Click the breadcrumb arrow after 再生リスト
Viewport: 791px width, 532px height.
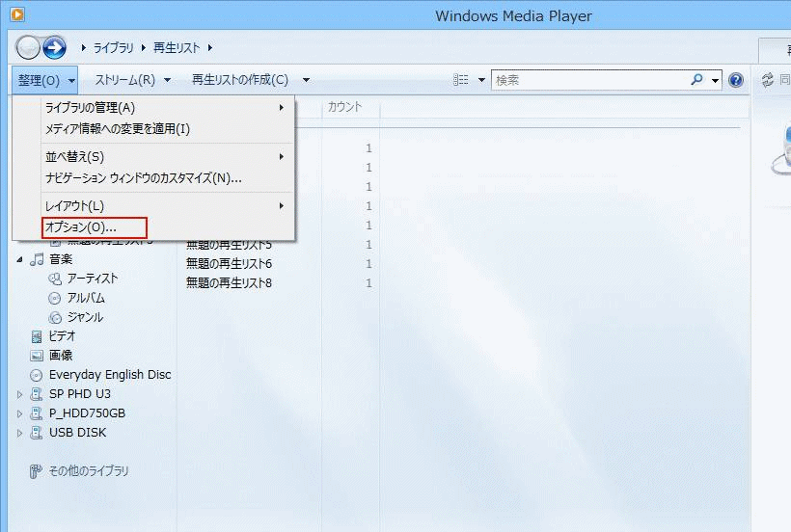point(210,48)
